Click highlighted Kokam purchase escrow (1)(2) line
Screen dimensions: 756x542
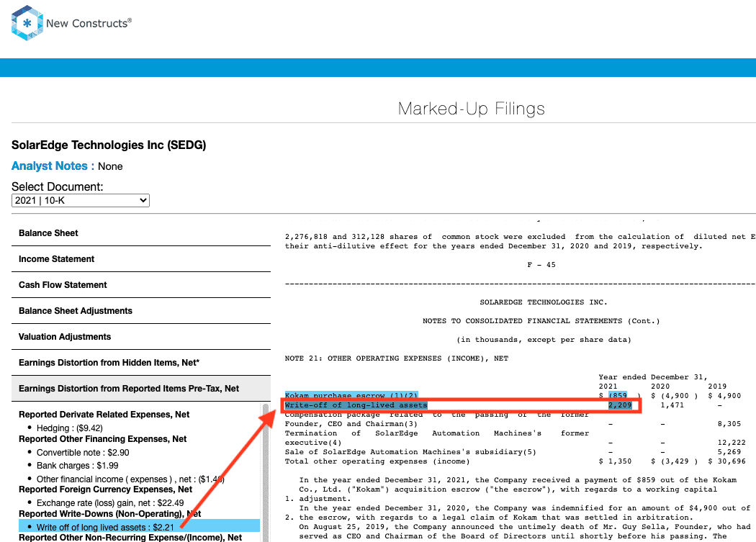[x=351, y=395]
